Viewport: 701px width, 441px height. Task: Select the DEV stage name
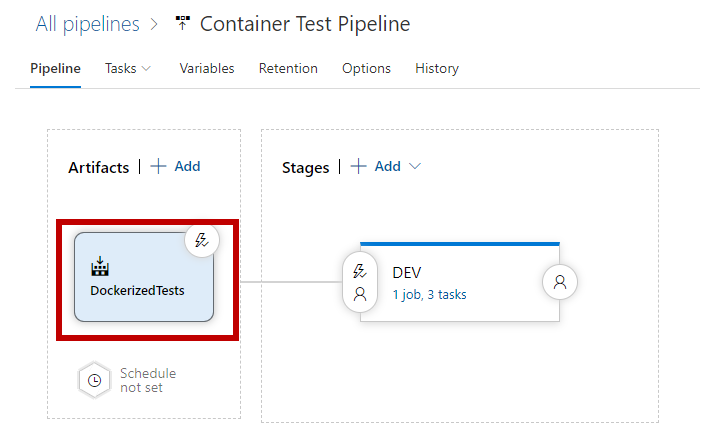(x=406, y=272)
